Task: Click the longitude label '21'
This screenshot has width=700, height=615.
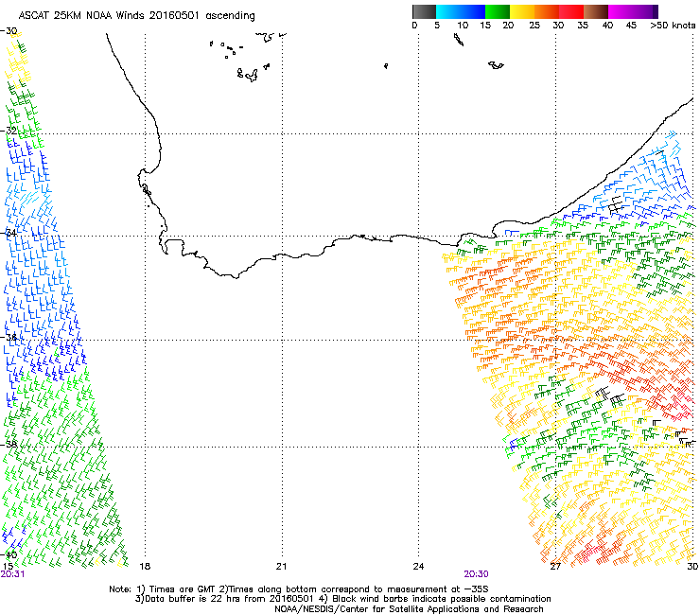Action: [281, 567]
